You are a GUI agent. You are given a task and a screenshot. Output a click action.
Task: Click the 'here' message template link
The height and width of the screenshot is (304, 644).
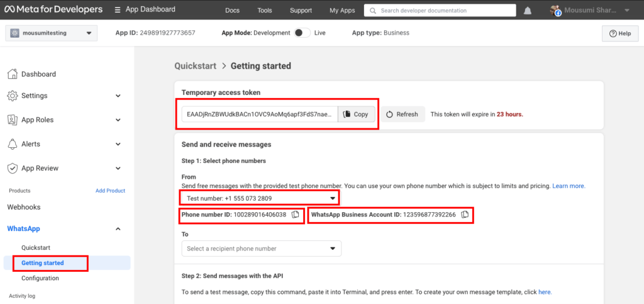[545, 292]
